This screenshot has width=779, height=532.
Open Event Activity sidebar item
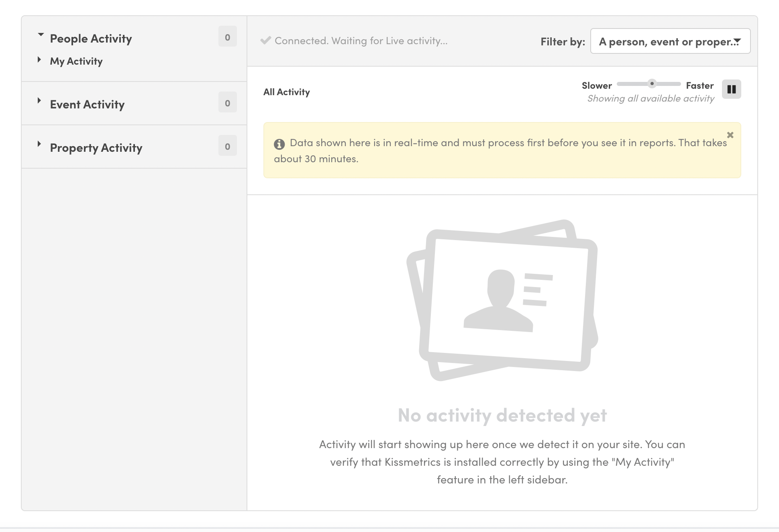click(x=87, y=104)
